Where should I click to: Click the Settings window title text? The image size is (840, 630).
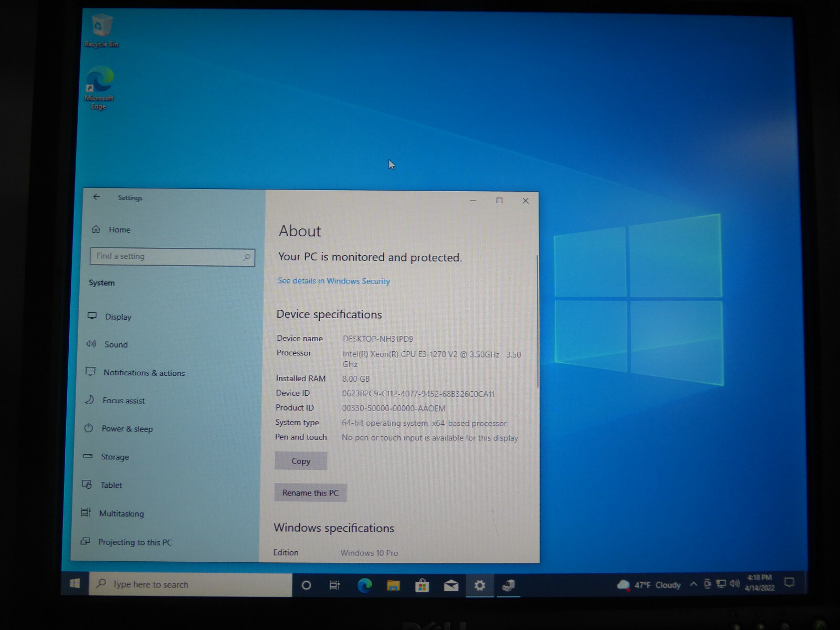pos(130,197)
